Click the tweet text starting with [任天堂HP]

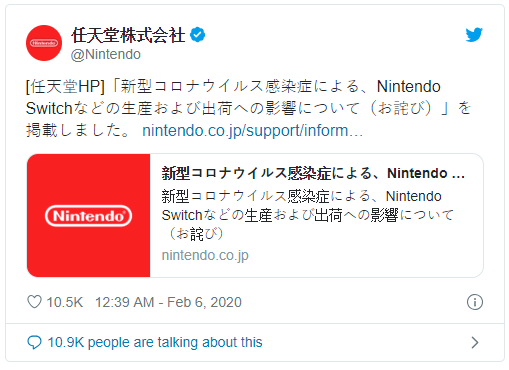click(248, 108)
